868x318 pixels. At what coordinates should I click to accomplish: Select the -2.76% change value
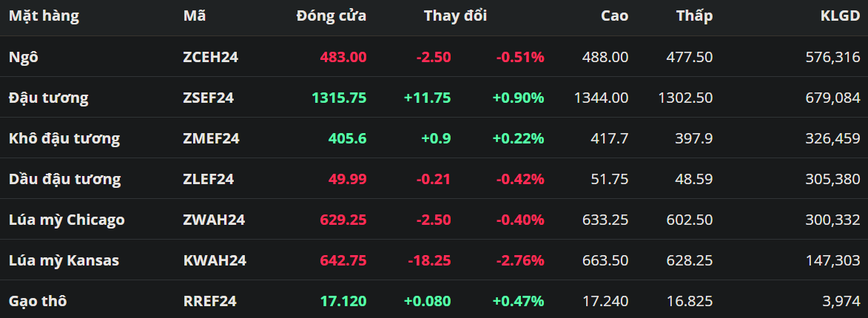(520, 260)
